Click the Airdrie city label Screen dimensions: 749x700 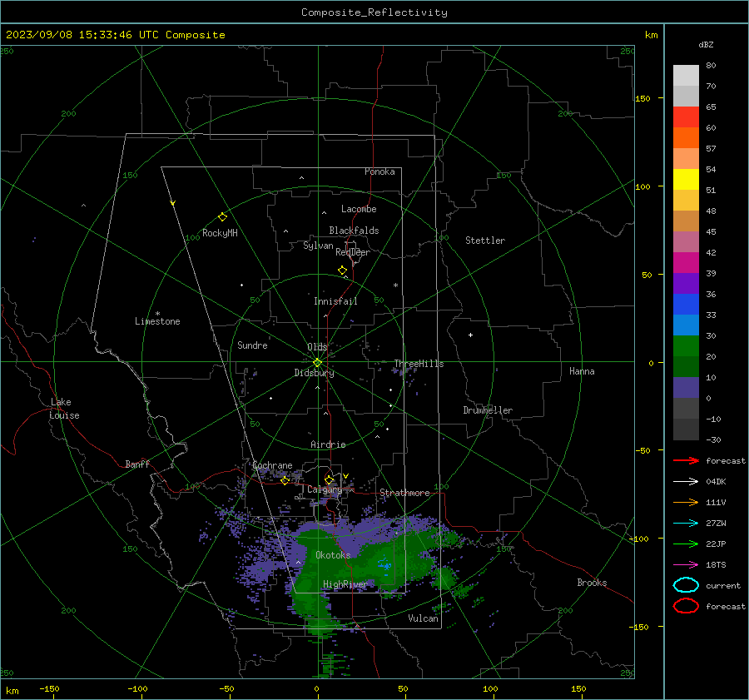(x=328, y=444)
